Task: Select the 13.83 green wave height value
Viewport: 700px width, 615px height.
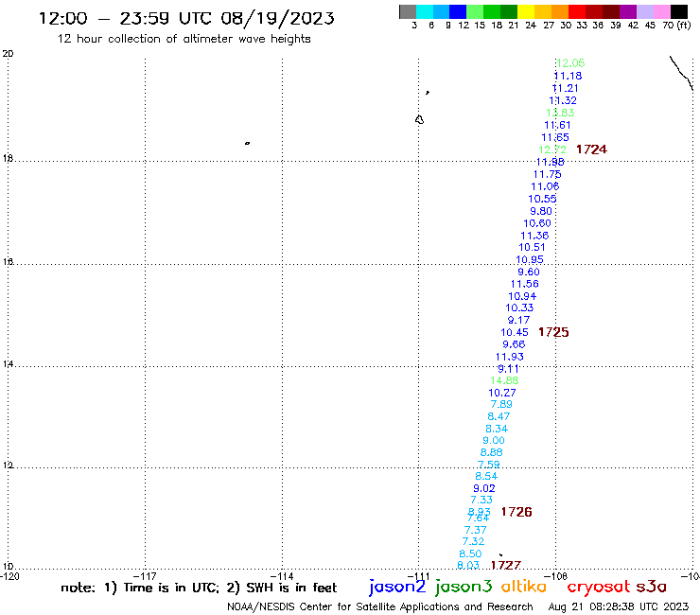Action: [560, 113]
